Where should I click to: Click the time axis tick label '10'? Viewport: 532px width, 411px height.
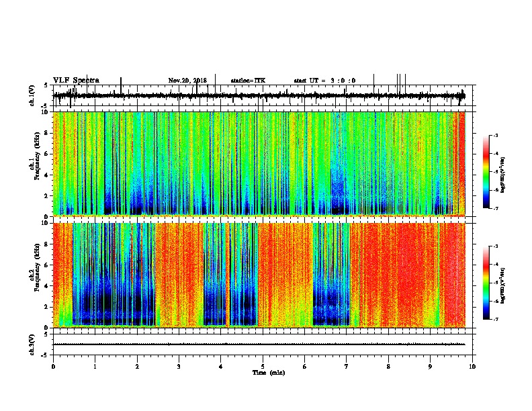tap(472, 367)
